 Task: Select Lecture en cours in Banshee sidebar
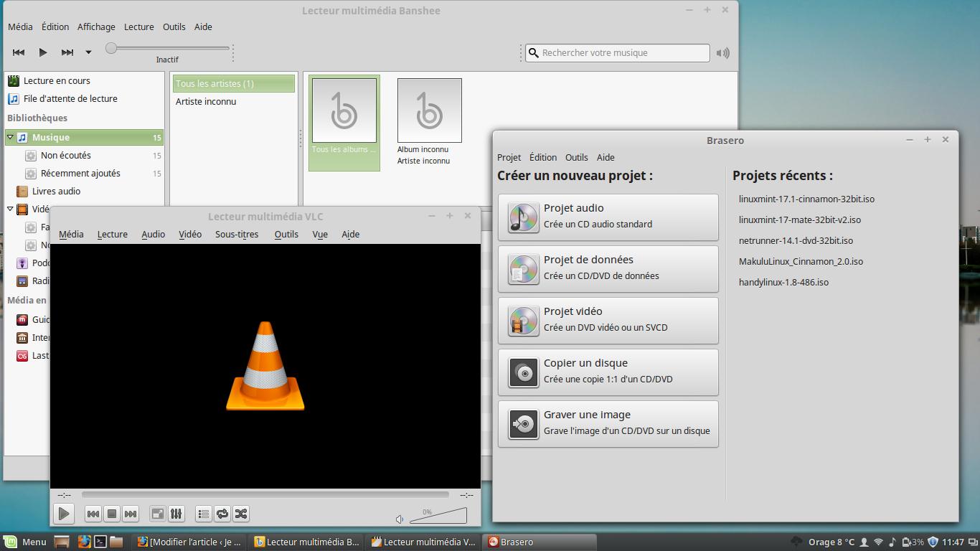(57, 81)
